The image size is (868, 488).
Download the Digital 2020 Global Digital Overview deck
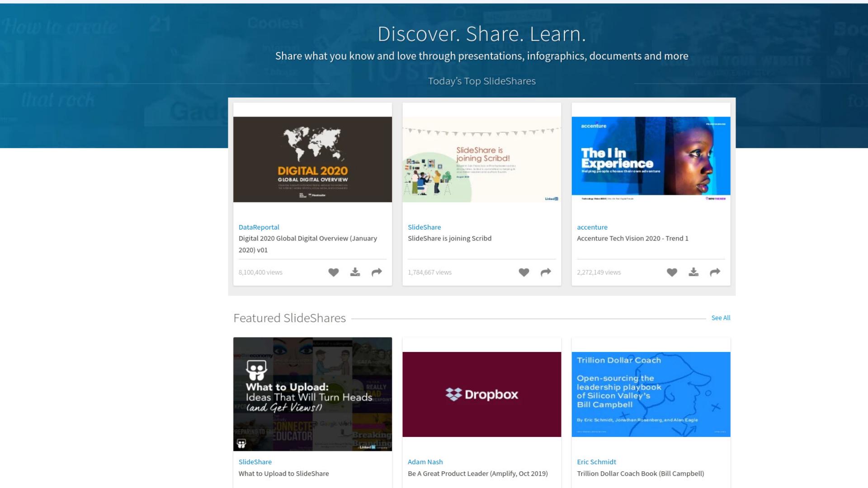(x=355, y=272)
